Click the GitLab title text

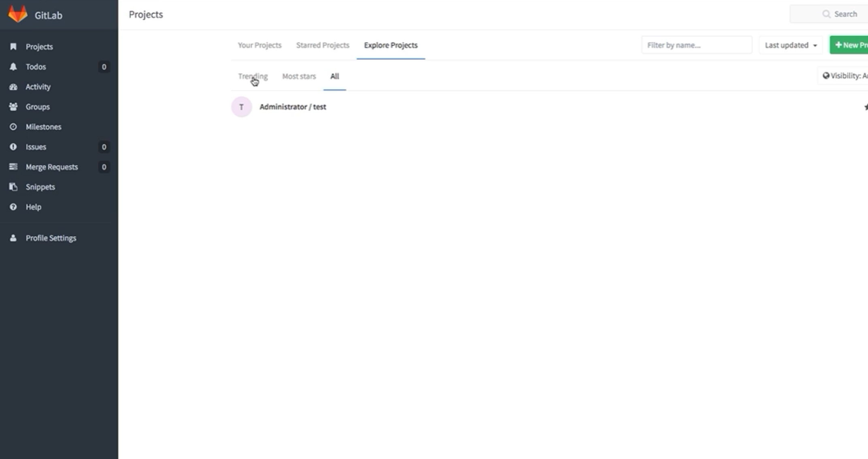click(x=49, y=15)
